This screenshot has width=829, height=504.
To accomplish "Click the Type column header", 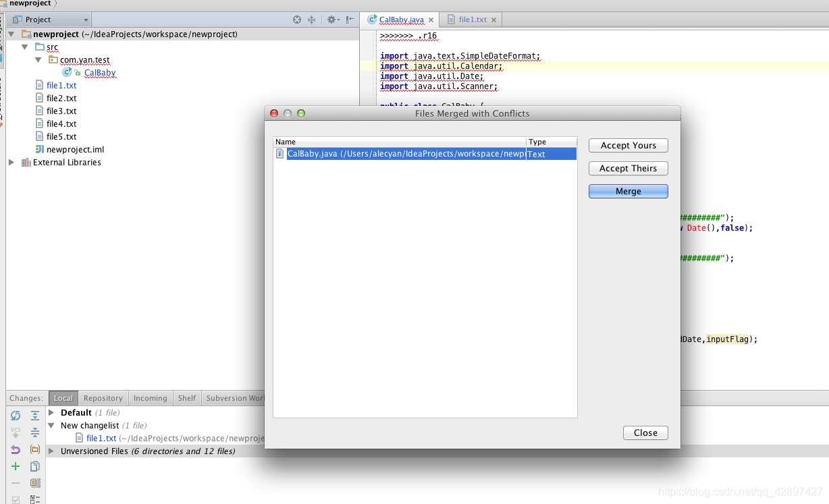I will [x=552, y=142].
